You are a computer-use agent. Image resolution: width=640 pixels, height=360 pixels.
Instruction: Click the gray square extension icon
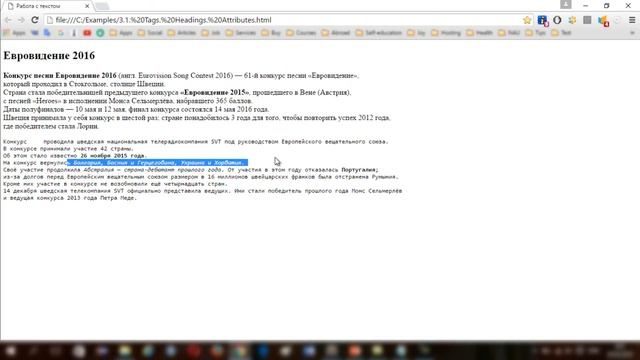pos(587,20)
